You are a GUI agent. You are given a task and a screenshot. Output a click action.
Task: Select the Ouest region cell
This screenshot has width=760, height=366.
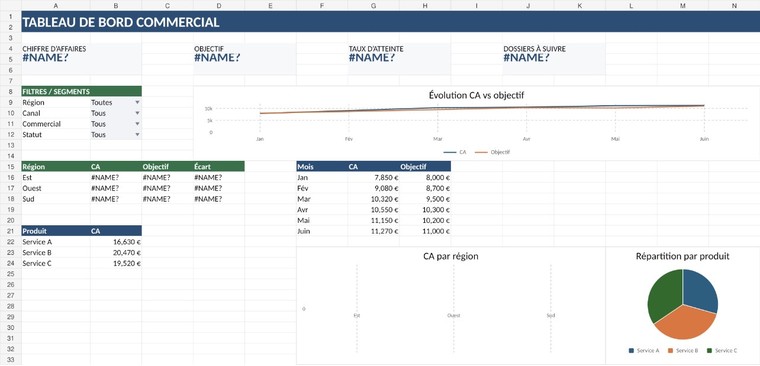(x=56, y=188)
